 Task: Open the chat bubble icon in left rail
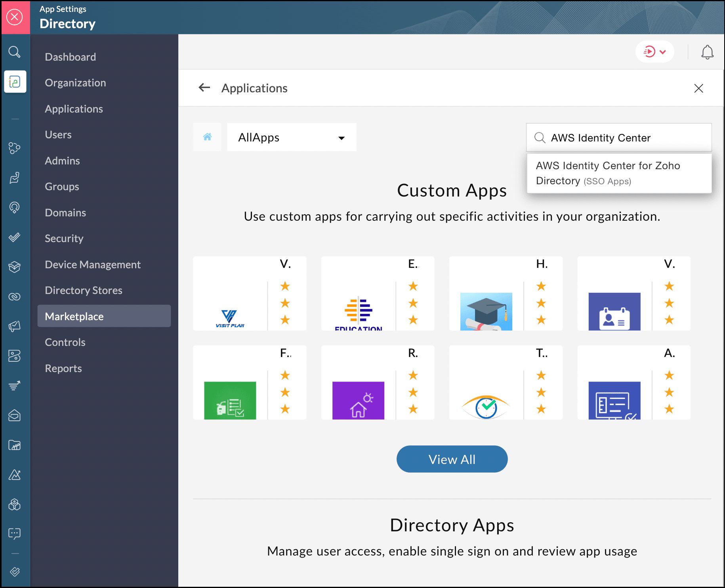point(15,534)
